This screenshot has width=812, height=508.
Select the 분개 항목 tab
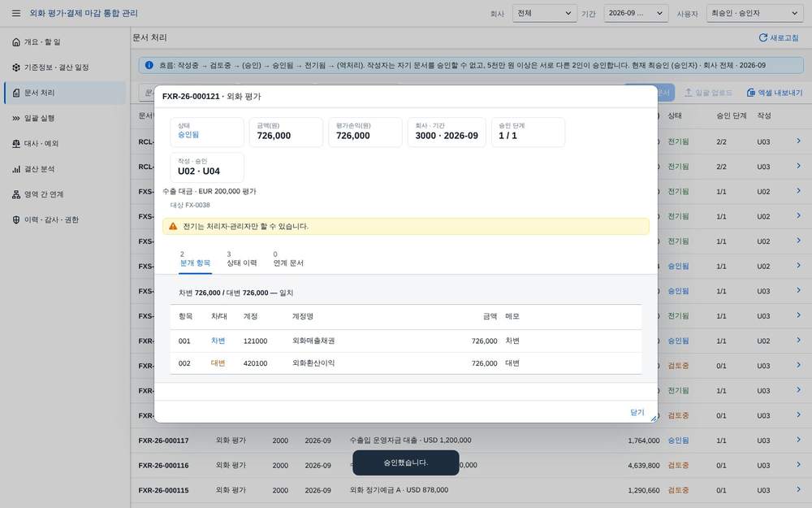click(195, 259)
